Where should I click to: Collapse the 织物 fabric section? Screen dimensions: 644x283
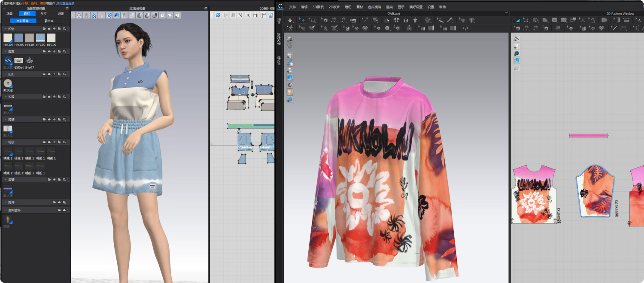(x=5, y=29)
